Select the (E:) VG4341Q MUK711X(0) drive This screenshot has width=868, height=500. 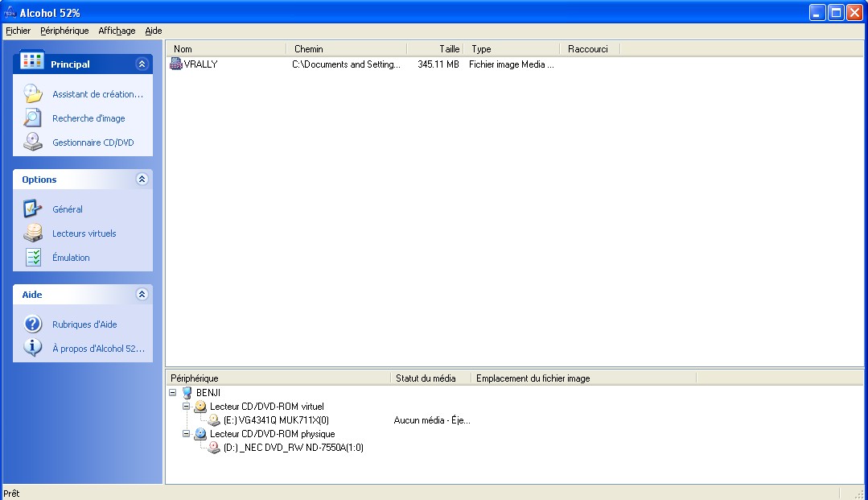[x=276, y=420]
